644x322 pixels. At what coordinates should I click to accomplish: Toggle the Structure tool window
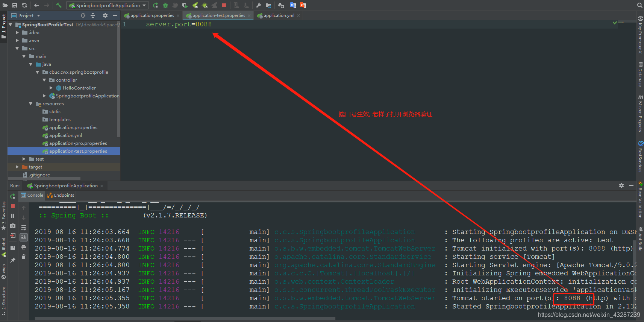pos(4,301)
